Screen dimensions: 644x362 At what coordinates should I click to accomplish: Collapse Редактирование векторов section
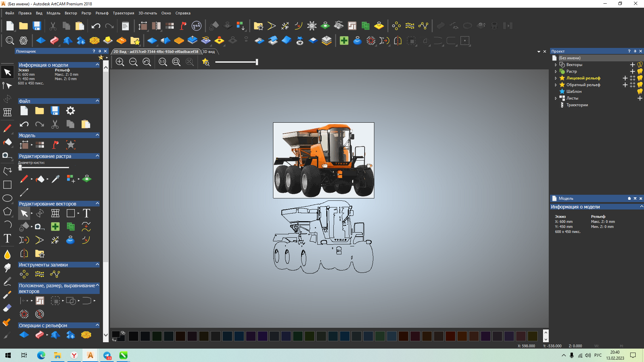(x=97, y=203)
